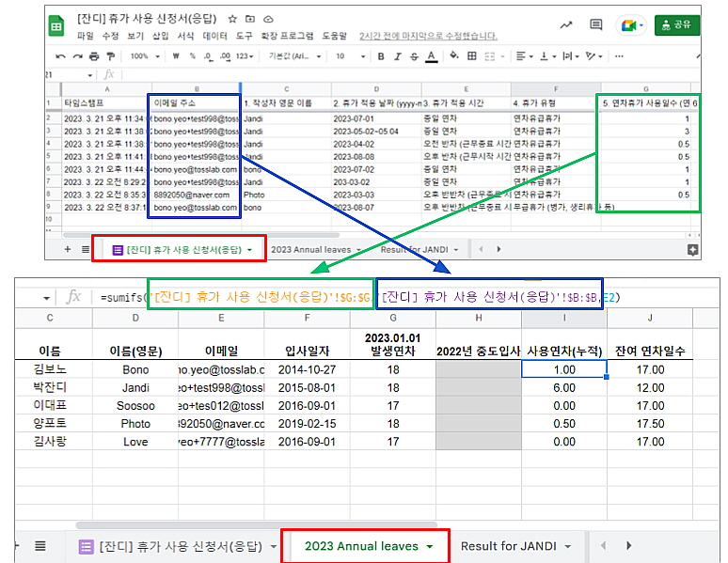Viewport: 728px width, 563px height.
Task: Star this spreadsheet next to the title
Action: click(232, 19)
